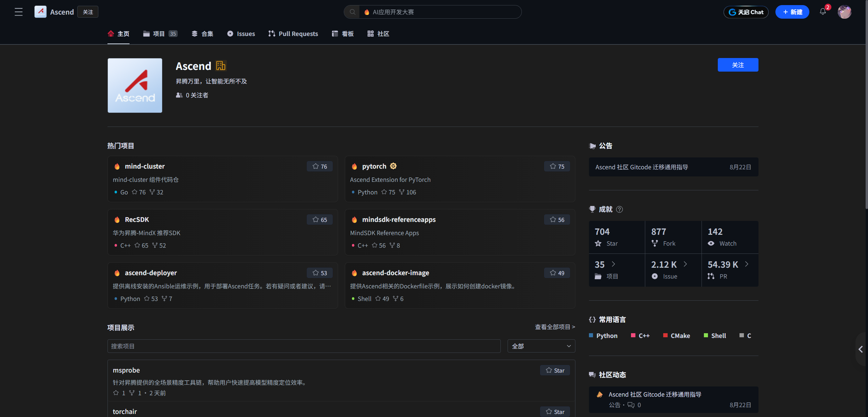Click the search magnifier icon

pyautogui.click(x=353, y=12)
